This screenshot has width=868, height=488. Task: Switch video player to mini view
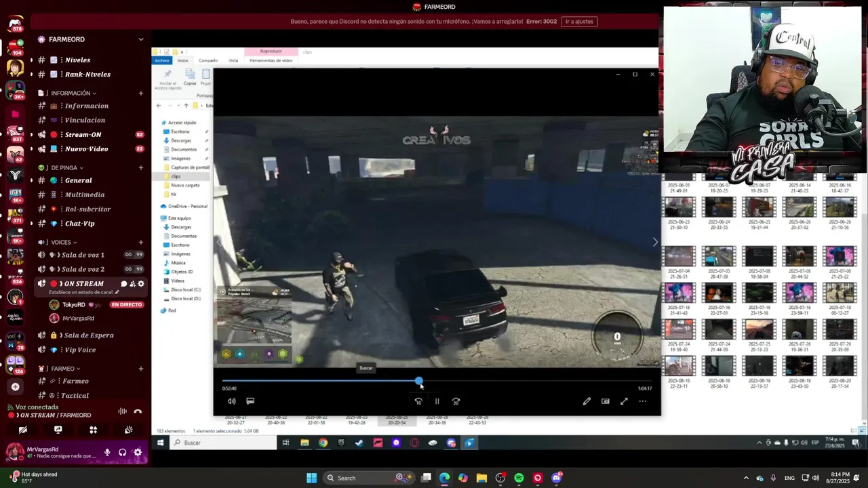[x=606, y=401]
